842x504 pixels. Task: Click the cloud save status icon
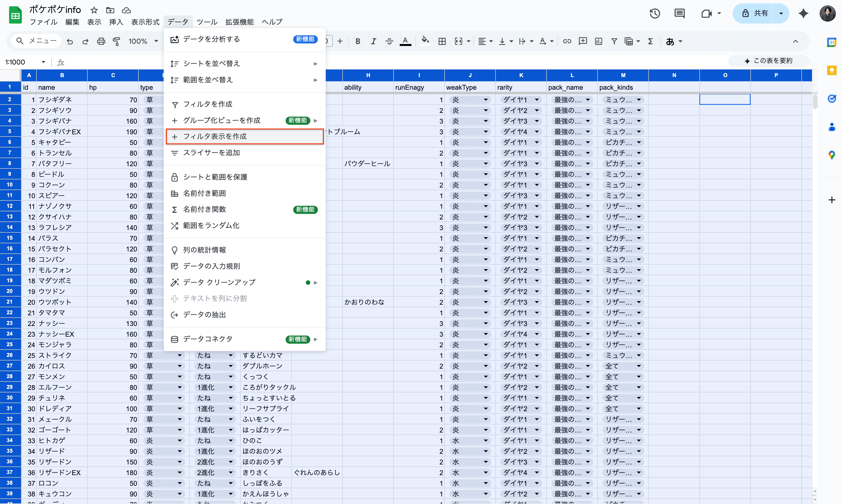[x=126, y=10]
